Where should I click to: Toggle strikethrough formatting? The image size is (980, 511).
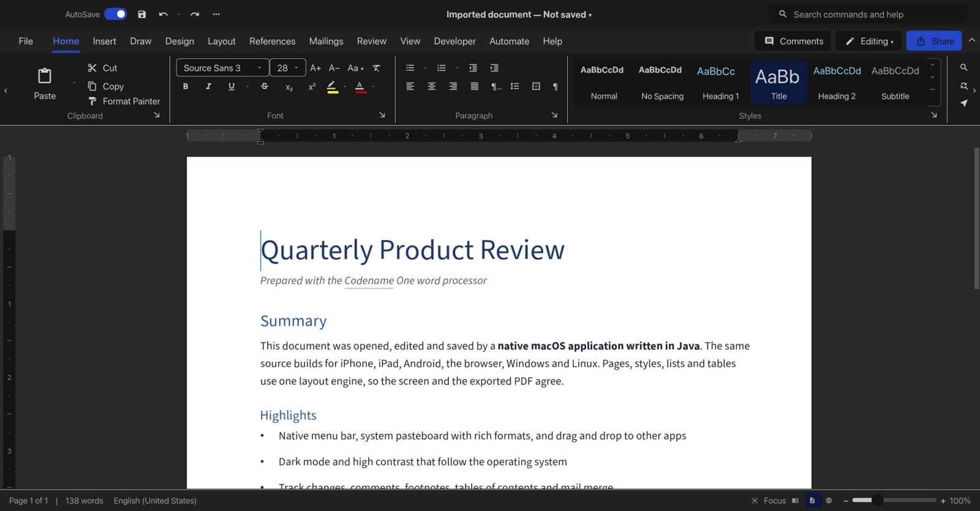coord(265,86)
